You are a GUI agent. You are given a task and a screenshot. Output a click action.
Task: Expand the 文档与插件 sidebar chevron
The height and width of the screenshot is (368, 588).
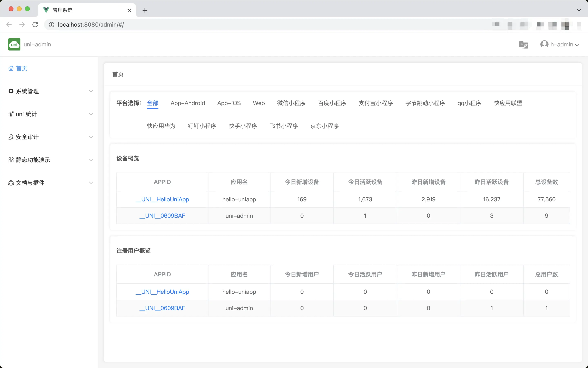[x=91, y=183]
